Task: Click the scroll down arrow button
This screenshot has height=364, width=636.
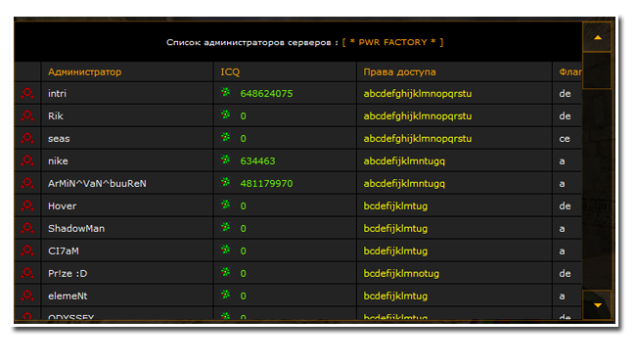Action: coord(597,304)
